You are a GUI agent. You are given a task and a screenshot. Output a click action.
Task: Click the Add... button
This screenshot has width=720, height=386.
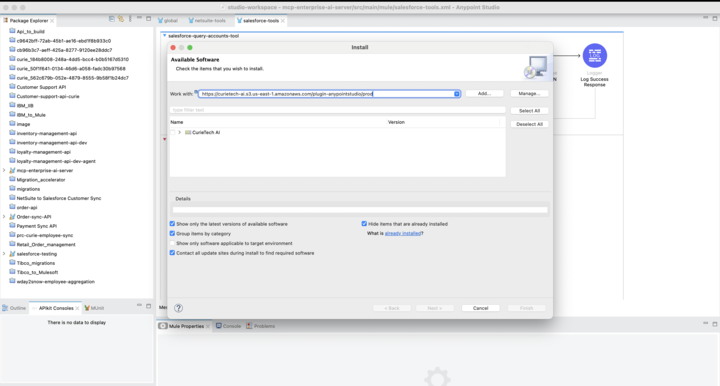(x=484, y=93)
